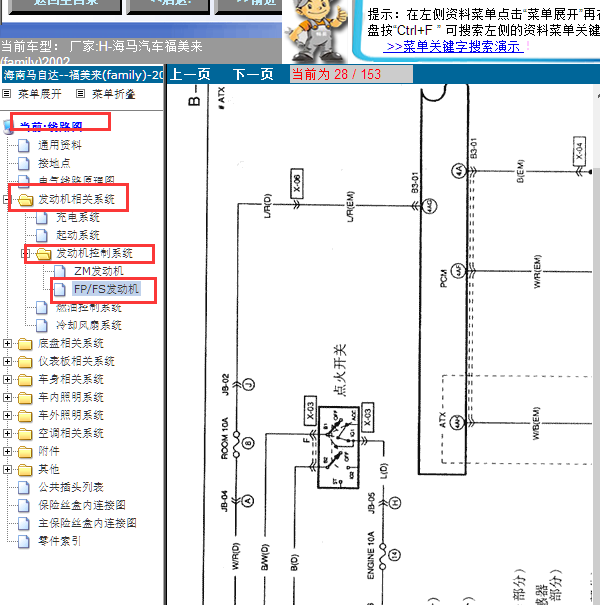Expand the 车内照明系统 folder
Image resolution: width=600 pixels, height=605 pixels.
7,397
